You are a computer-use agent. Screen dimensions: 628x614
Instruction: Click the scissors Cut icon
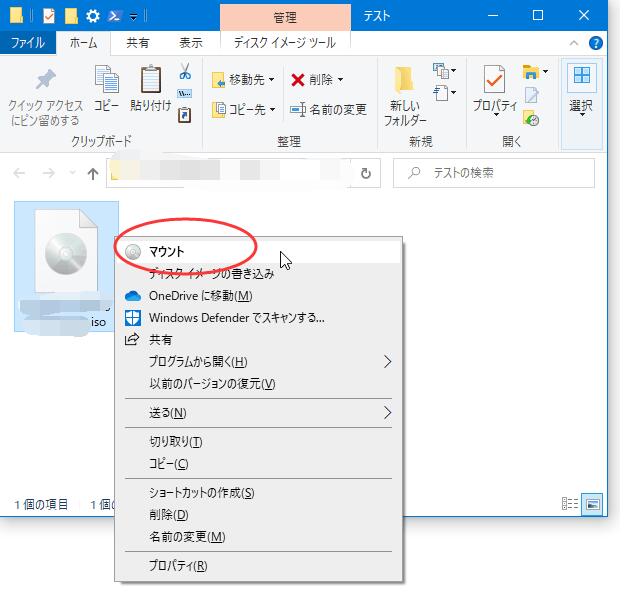click(185, 72)
